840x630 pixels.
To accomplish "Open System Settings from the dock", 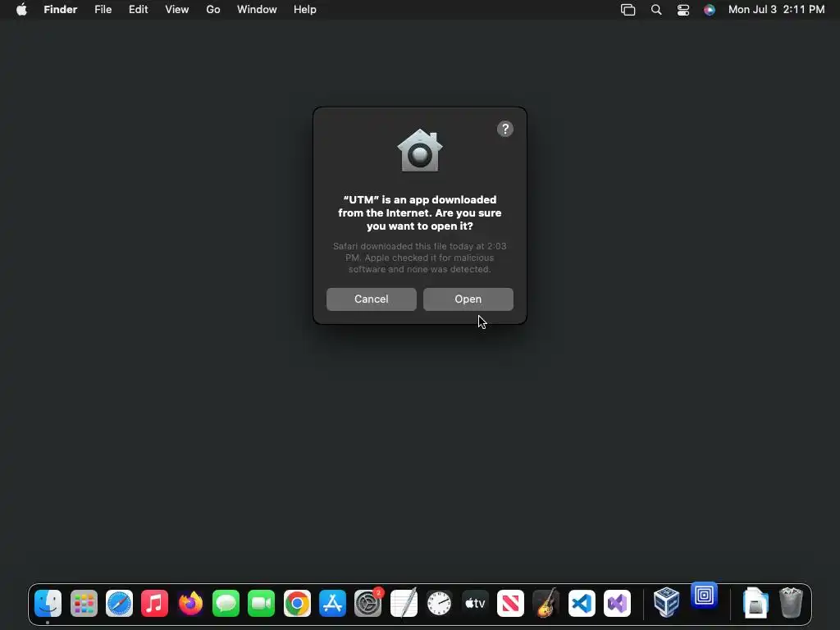I will [368, 603].
